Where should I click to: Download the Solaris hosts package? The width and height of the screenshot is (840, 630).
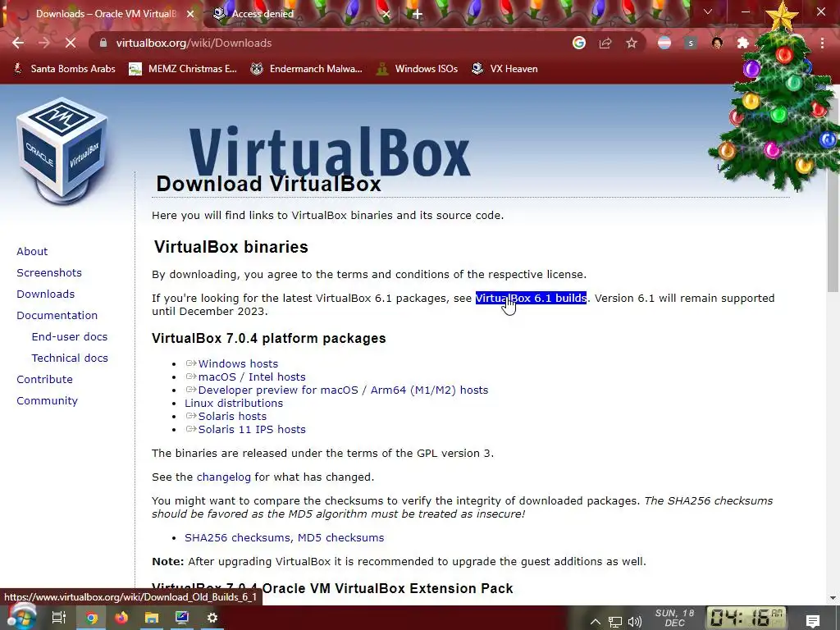coord(232,416)
